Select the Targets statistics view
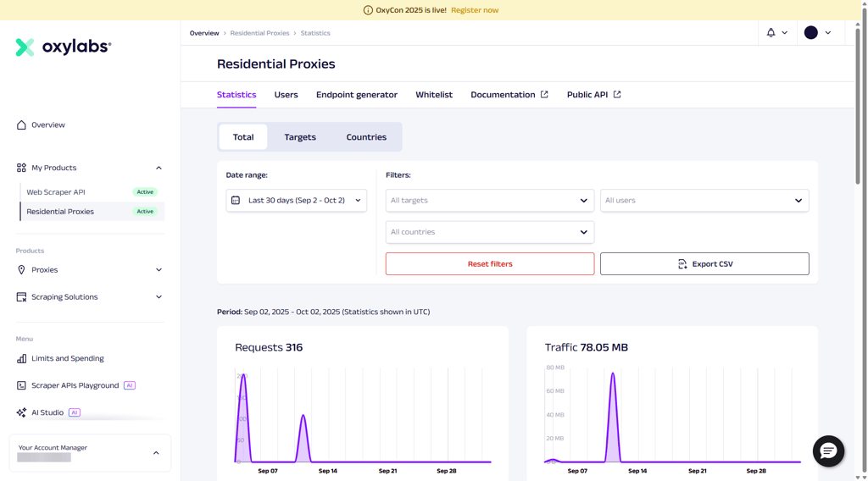Screen dimensions: 868x481 [300, 137]
